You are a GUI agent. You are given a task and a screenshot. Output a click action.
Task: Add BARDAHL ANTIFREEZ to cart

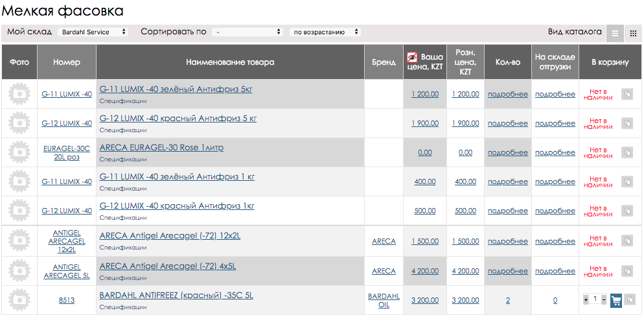pos(616,300)
